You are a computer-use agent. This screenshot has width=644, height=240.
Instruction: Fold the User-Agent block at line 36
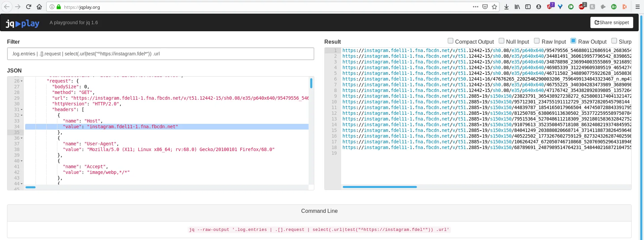pos(22,138)
